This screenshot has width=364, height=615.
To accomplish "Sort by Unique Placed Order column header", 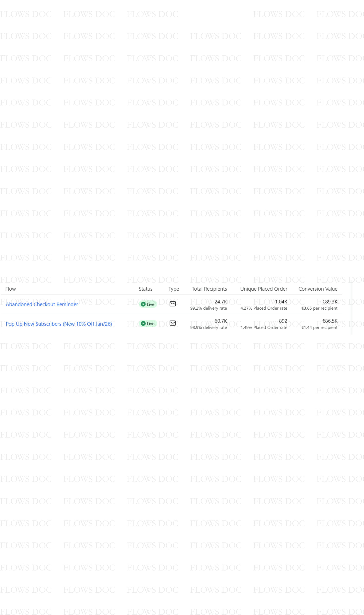I will coord(264,289).
